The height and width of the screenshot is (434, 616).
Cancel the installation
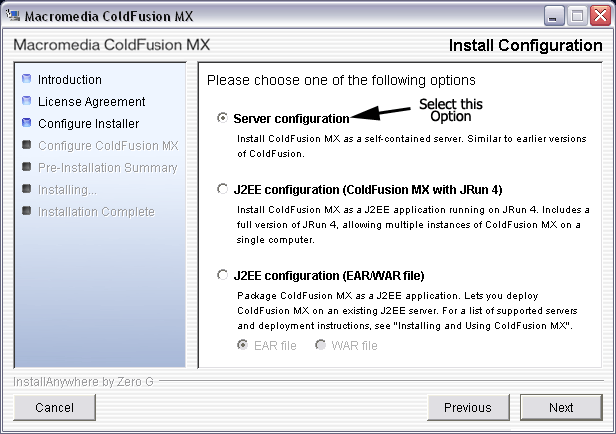tap(54, 407)
